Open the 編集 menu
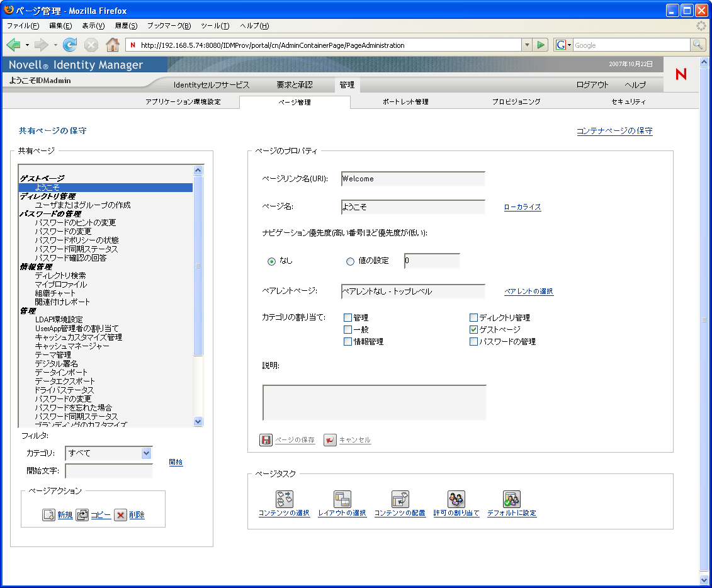 click(60, 26)
